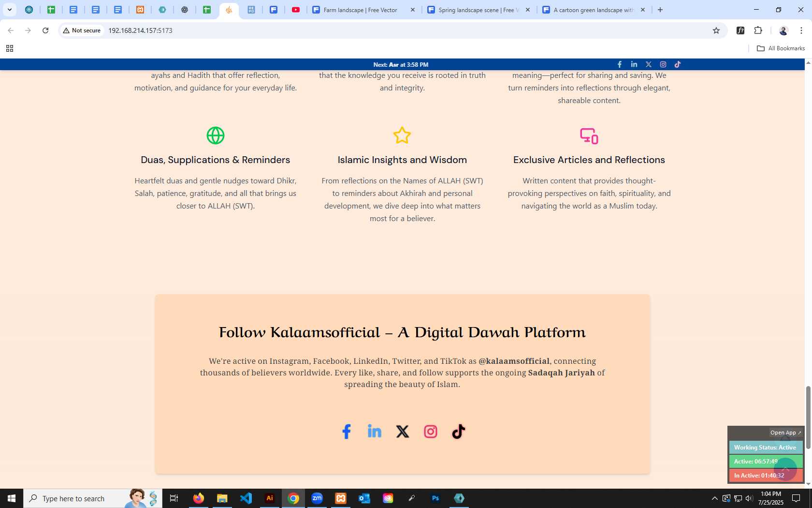Image resolution: width=812 pixels, height=508 pixels.
Task: Open the apps grid in bookmarks bar
Action: point(10,48)
